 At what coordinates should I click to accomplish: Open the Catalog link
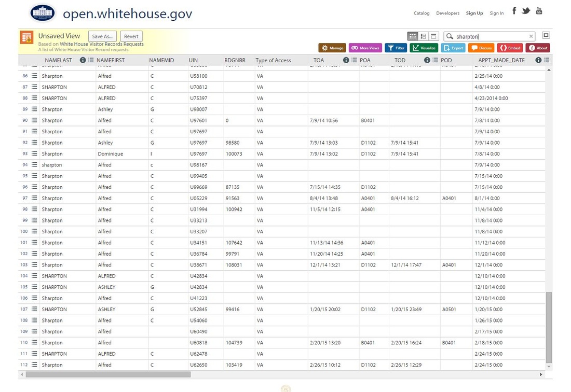tap(422, 13)
